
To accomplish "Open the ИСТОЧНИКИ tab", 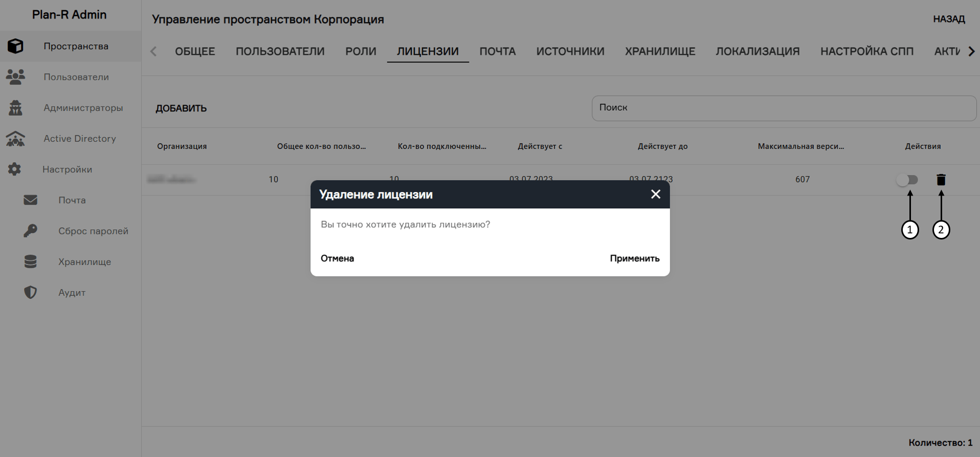I will [x=570, y=51].
